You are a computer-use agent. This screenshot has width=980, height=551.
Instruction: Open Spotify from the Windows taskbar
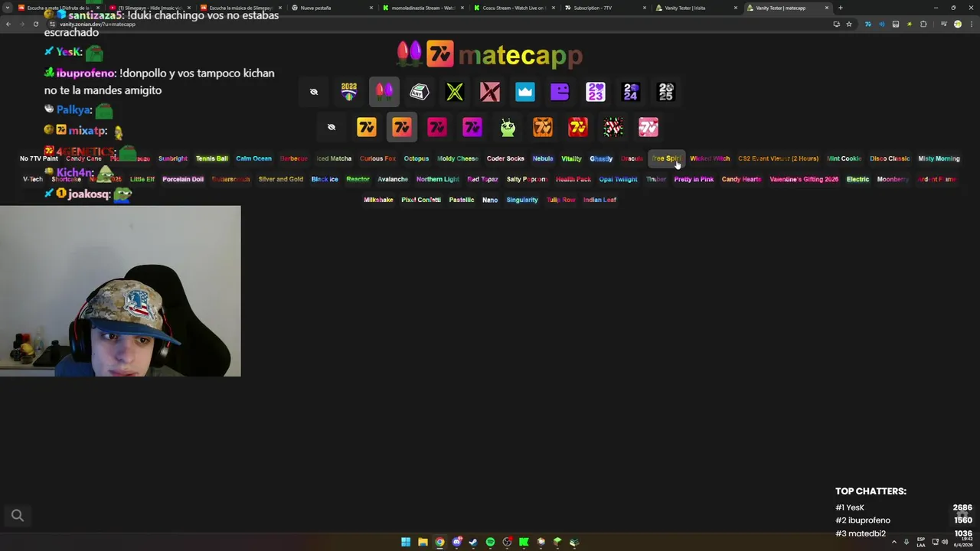coord(490,542)
